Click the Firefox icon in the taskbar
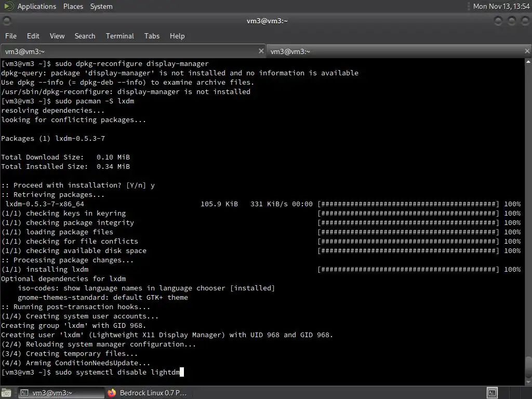This screenshot has height=399, width=532. point(112,393)
